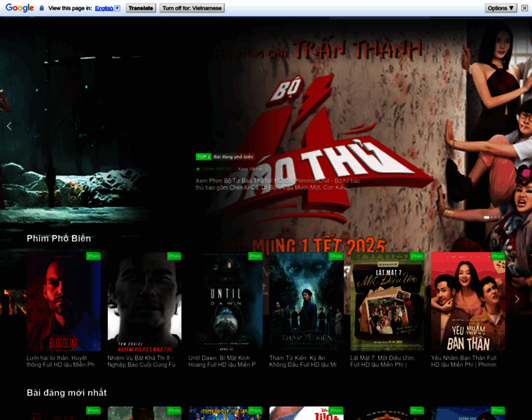The height and width of the screenshot is (420, 532).
Task: Click the Xem tất cả link
Action: pyautogui.click(x=249, y=169)
